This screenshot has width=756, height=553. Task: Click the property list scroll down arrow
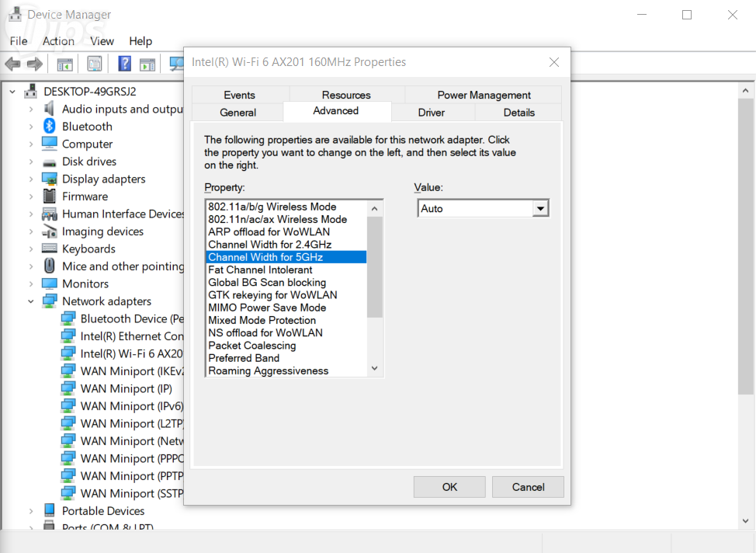(375, 368)
